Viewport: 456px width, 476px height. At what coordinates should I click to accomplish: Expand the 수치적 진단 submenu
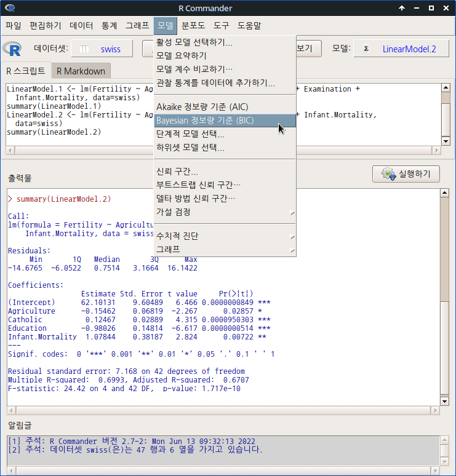click(225, 236)
